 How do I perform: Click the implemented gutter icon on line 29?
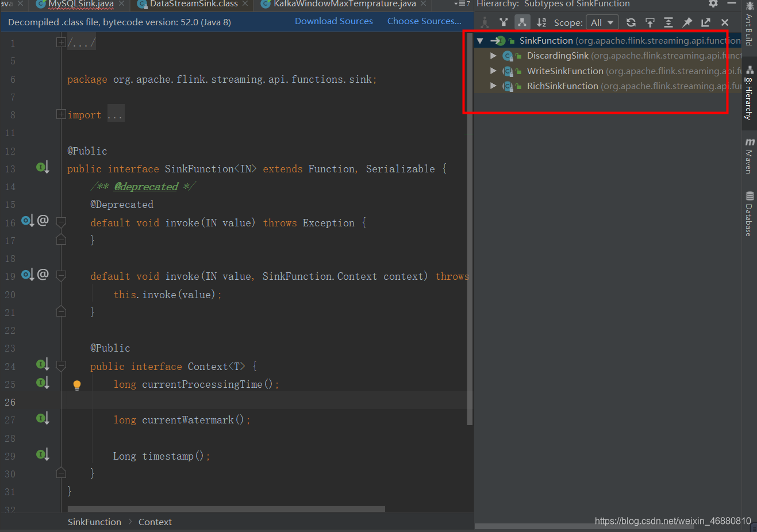click(43, 454)
